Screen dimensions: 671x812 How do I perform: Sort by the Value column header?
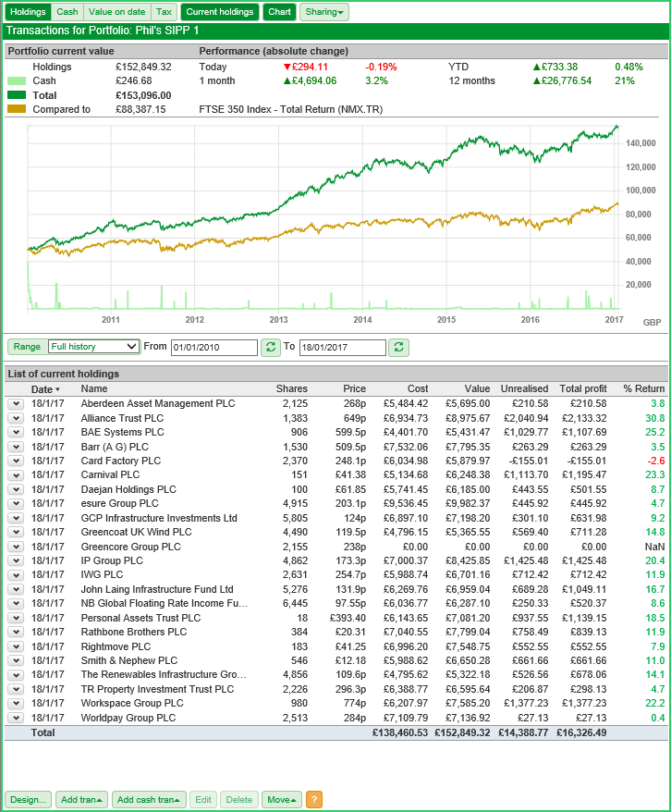pyautogui.click(x=477, y=389)
